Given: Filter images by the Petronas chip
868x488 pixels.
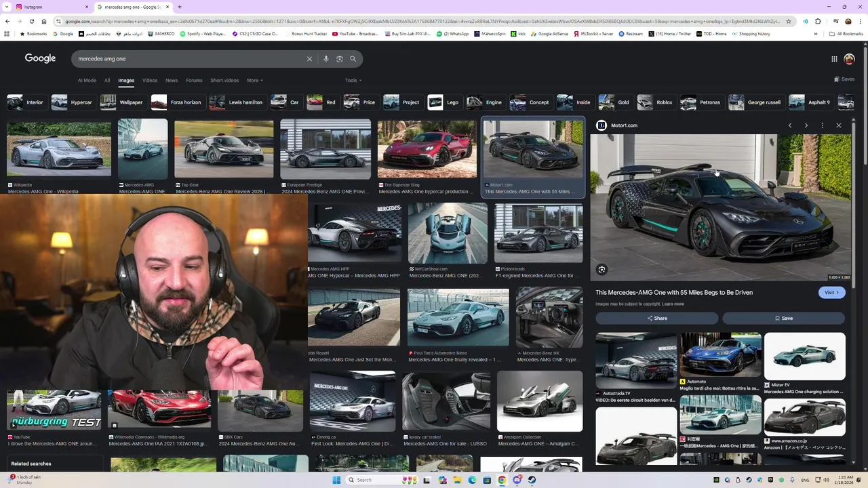Looking at the screenshot, I should 701,102.
